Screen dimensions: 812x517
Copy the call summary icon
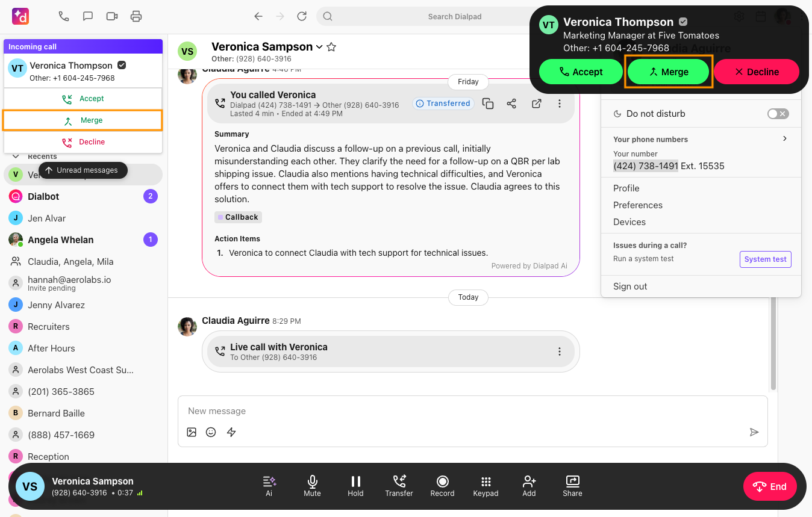(x=488, y=104)
